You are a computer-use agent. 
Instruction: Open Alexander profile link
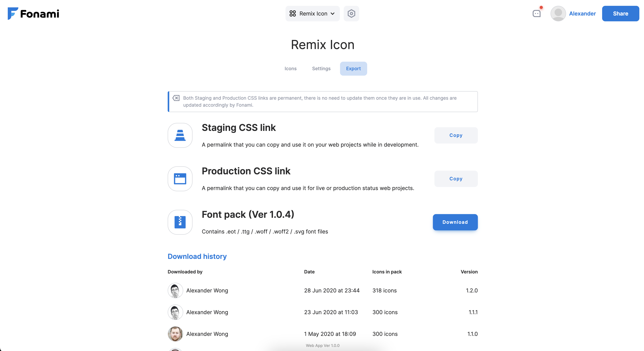(x=582, y=14)
